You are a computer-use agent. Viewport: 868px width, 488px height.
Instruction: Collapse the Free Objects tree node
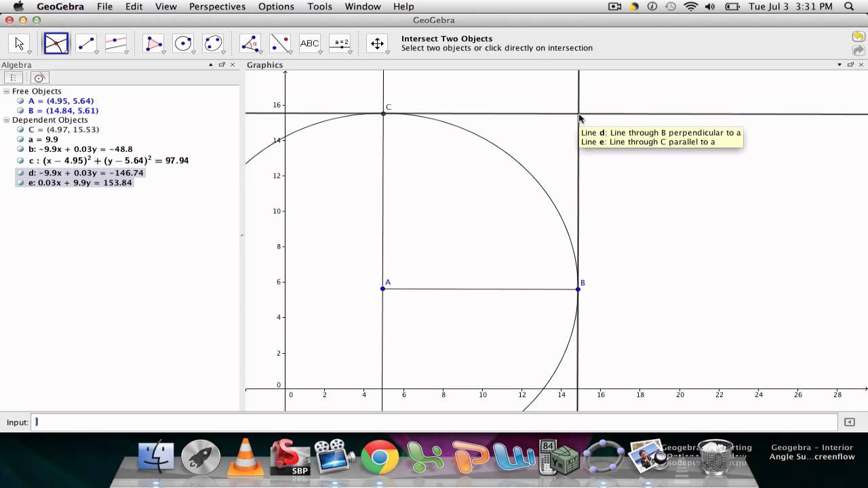pyautogui.click(x=7, y=91)
